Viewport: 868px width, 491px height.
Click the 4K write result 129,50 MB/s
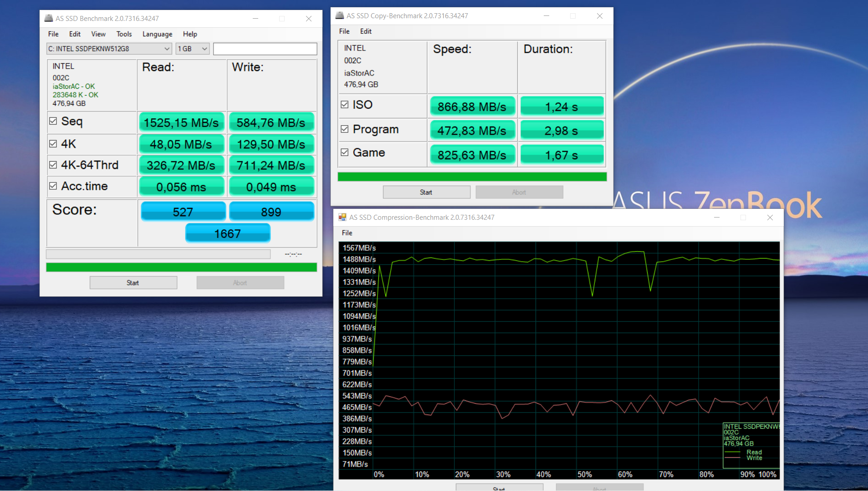271,144
